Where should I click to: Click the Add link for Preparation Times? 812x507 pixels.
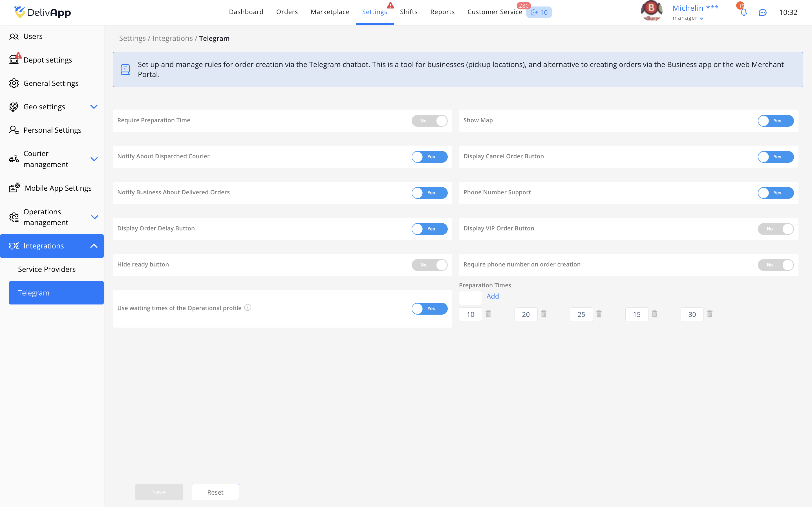pyautogui.click(x=493, y=296)
